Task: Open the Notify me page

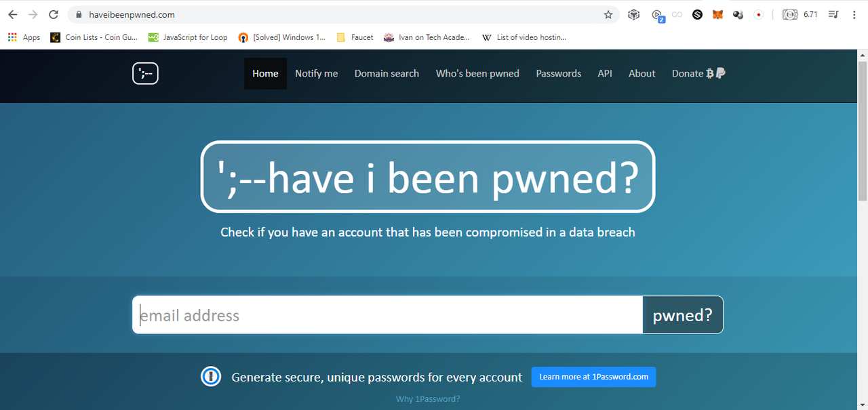Action: coord(317,73)
